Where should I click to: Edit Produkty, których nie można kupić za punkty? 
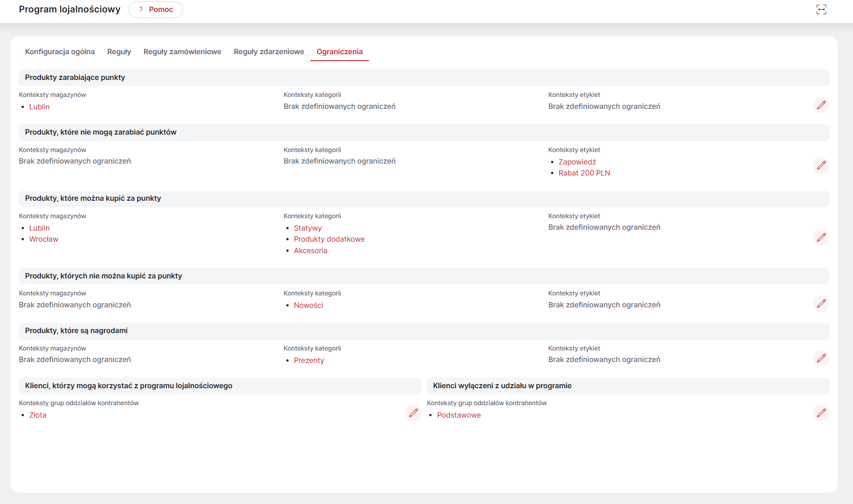821,304
